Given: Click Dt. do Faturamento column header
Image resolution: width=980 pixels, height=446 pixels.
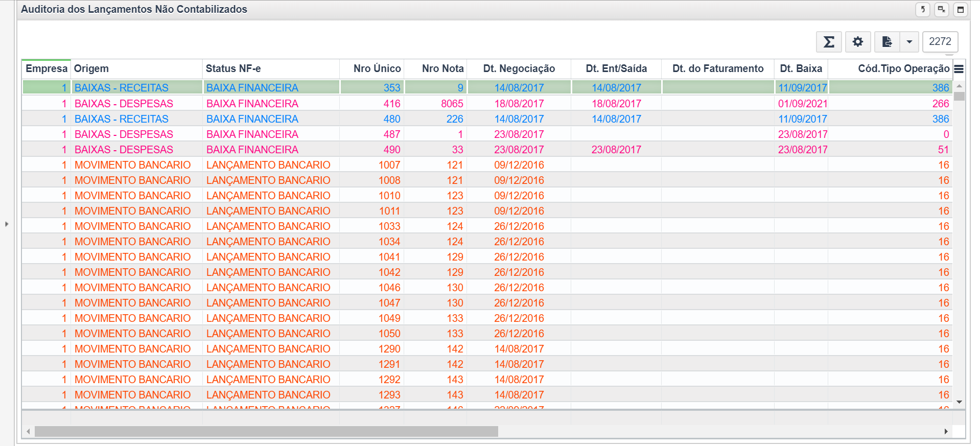Looking at the screenshot, I should [x=718, y=69].
